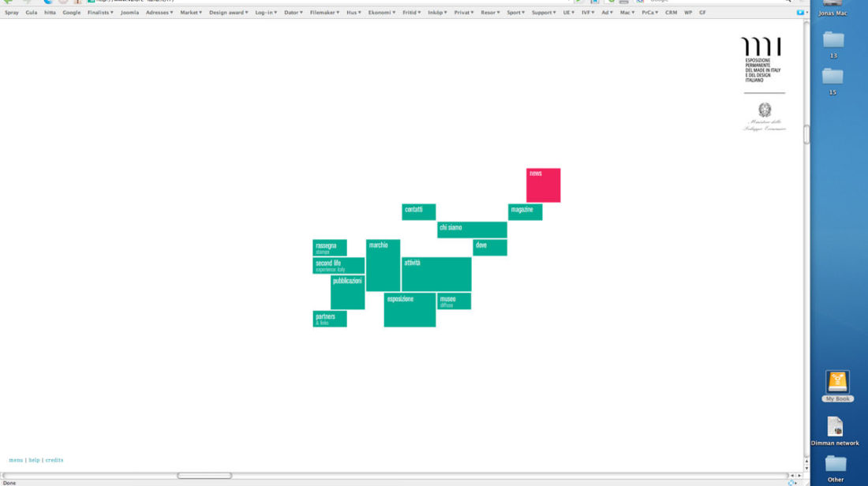Image resolution: width=868 pixels, height=486 pixels.
Task: Click the blue icon at bookmarks bar end
Action: click(x=800, y=12)
